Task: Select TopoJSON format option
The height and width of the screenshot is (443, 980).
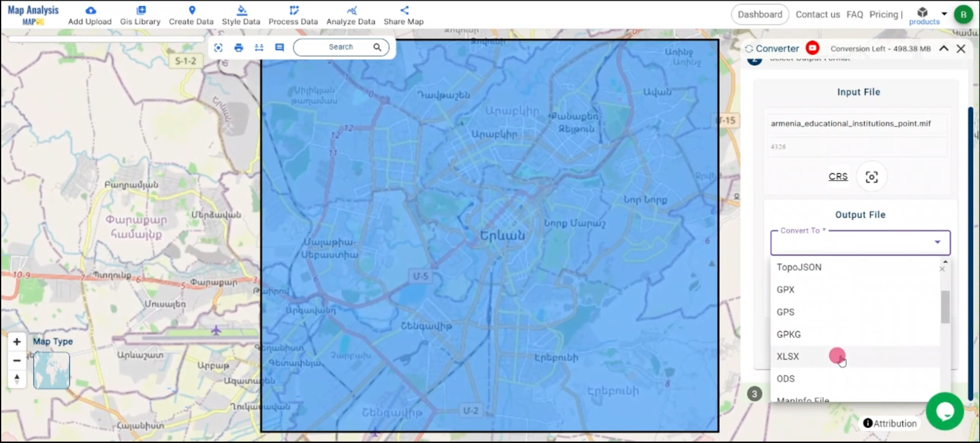Action: click(x=855, y=267)
